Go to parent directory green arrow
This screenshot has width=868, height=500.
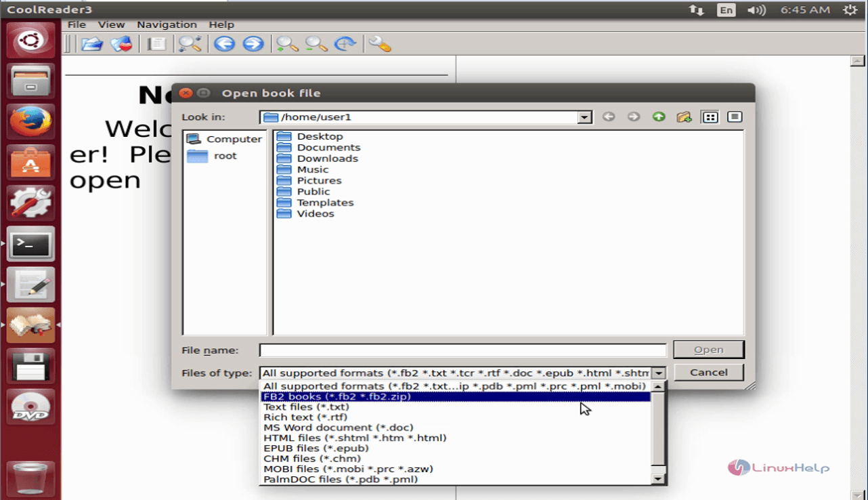click(659, 117)
